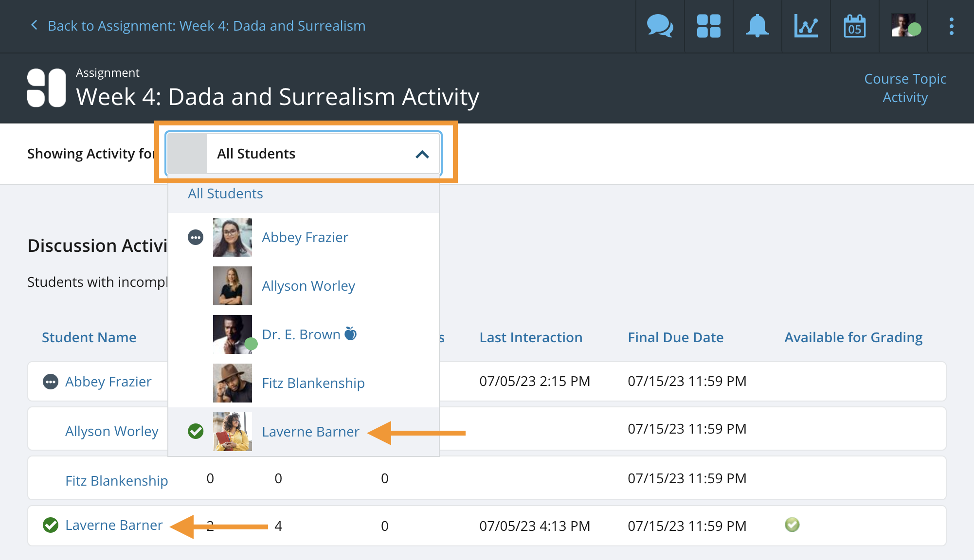
Task: Open the notifications bell
Action: (x=757, y=26)
